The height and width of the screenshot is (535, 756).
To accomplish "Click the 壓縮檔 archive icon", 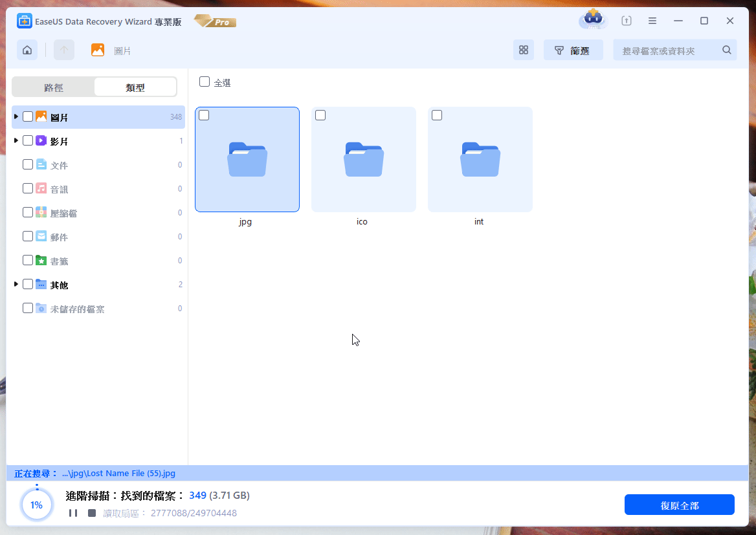I will click(41, 213).
